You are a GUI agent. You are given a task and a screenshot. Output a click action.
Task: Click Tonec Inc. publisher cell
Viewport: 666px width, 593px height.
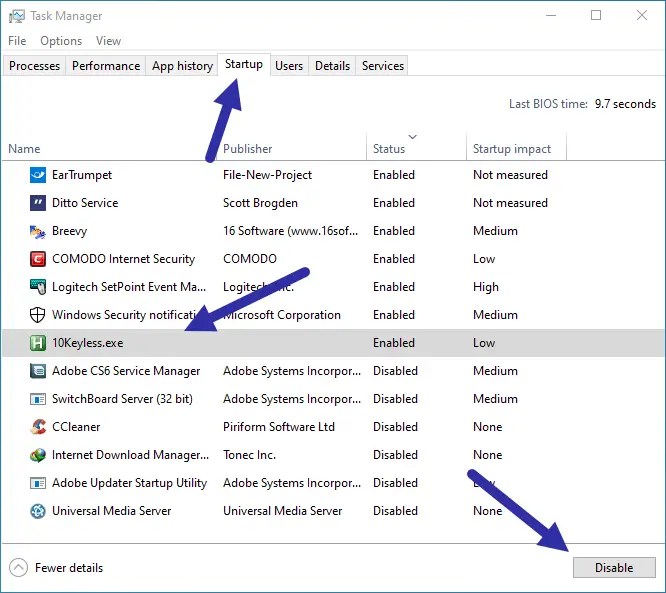249,455
